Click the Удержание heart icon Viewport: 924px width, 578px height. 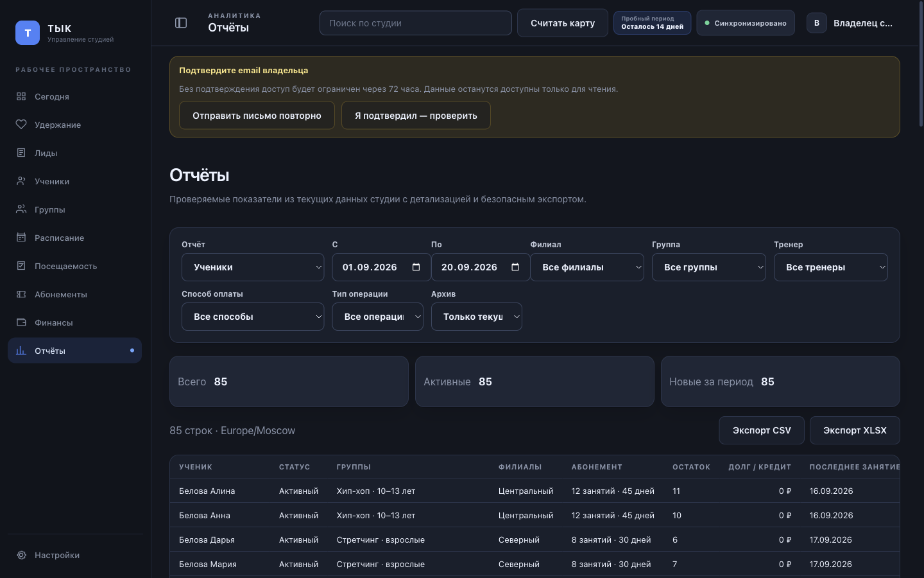pos(21,125)
